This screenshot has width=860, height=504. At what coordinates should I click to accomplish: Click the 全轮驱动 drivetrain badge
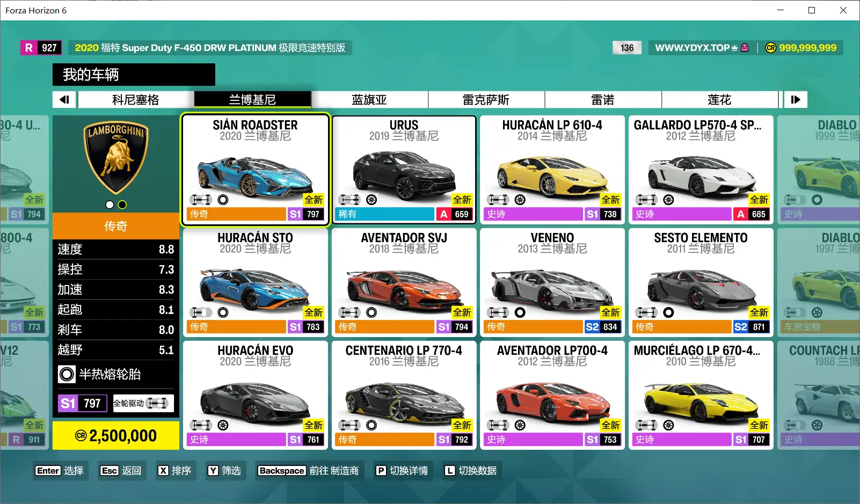coord(143,403)
